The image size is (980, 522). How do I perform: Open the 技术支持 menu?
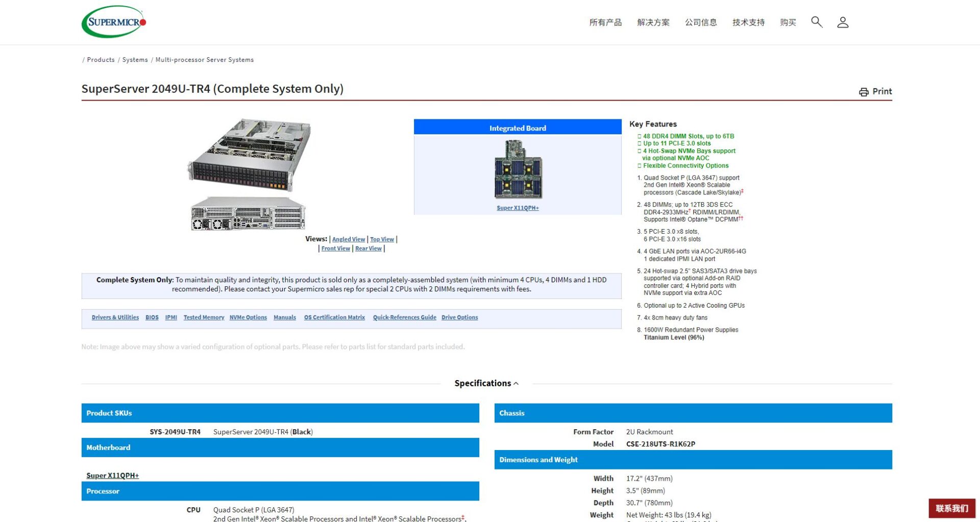click(748, 22)
